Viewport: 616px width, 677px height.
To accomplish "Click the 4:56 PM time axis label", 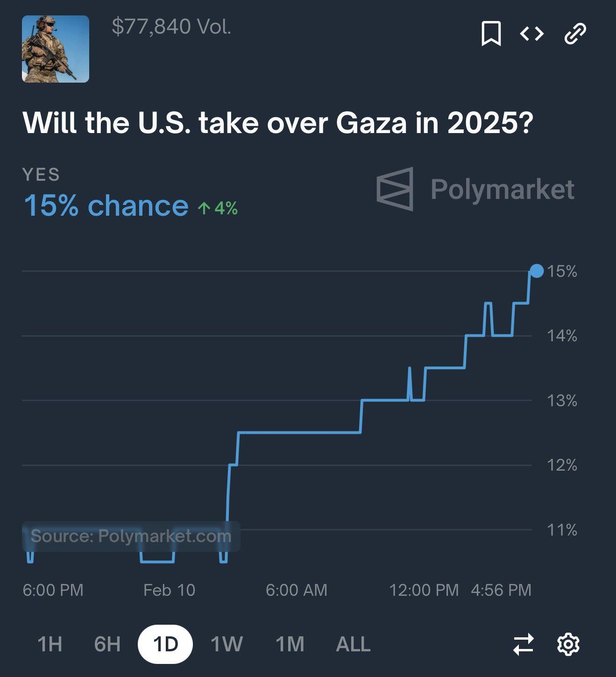I will click(x=501, y=590).
